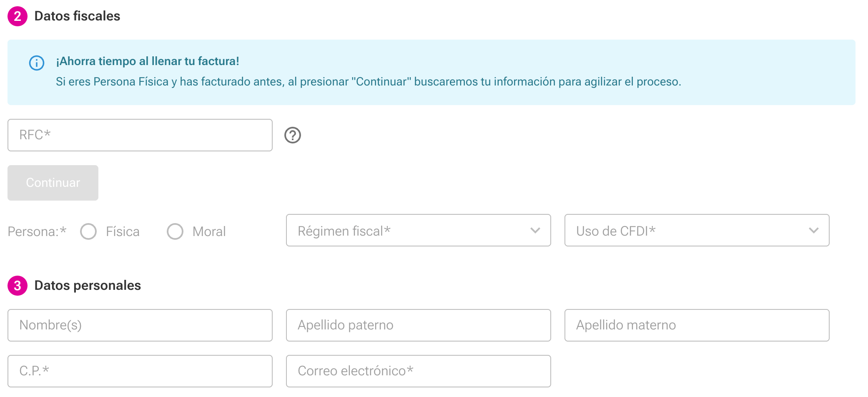Expand Uso de CFDI using its chevron arrow
868x397 pixels.
814,231
